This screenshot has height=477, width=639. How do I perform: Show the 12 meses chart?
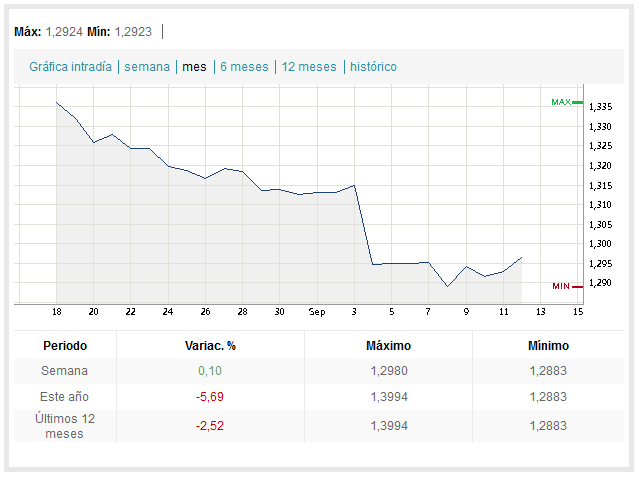pos(309,67)
